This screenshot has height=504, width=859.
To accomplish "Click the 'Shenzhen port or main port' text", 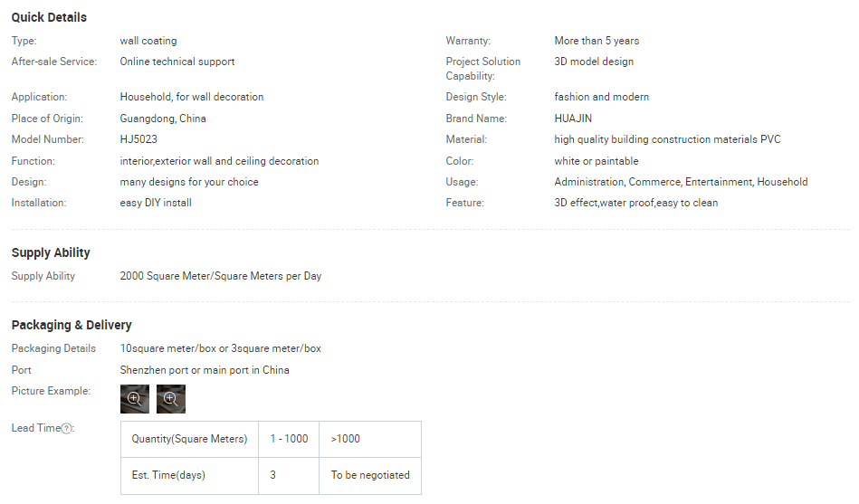I will pos(205,370).
